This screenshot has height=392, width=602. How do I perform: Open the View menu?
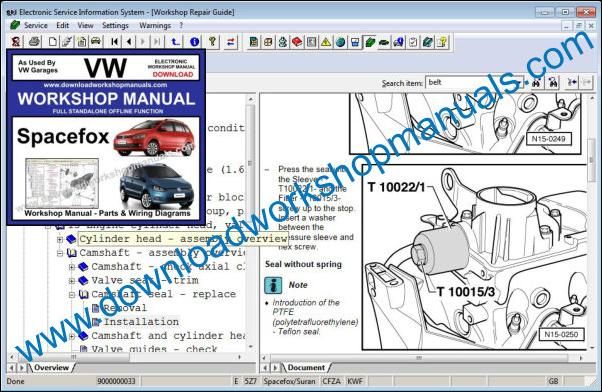(85, 25)
